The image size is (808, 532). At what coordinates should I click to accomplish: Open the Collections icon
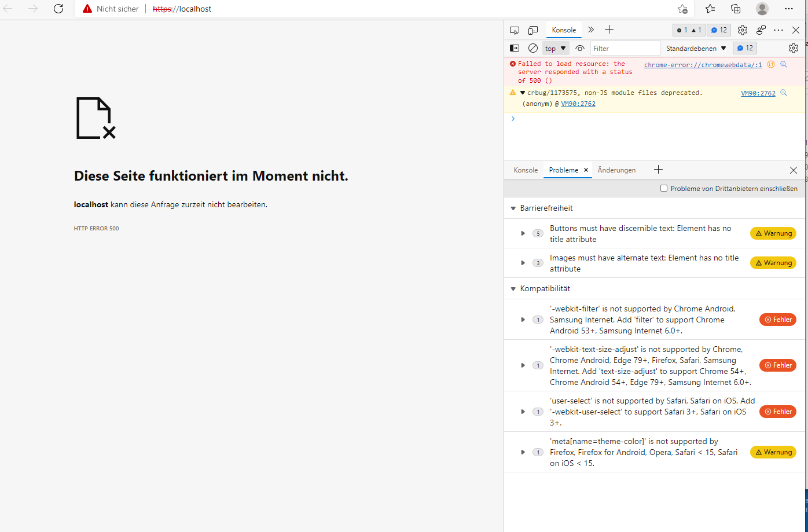(x=736, y=9)
